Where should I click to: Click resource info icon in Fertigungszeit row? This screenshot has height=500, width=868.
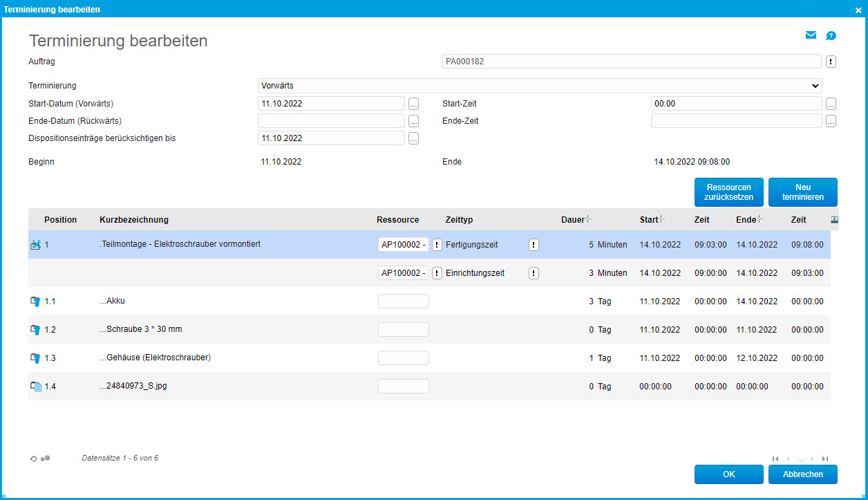pyautogui.click(x=437, y=245)
